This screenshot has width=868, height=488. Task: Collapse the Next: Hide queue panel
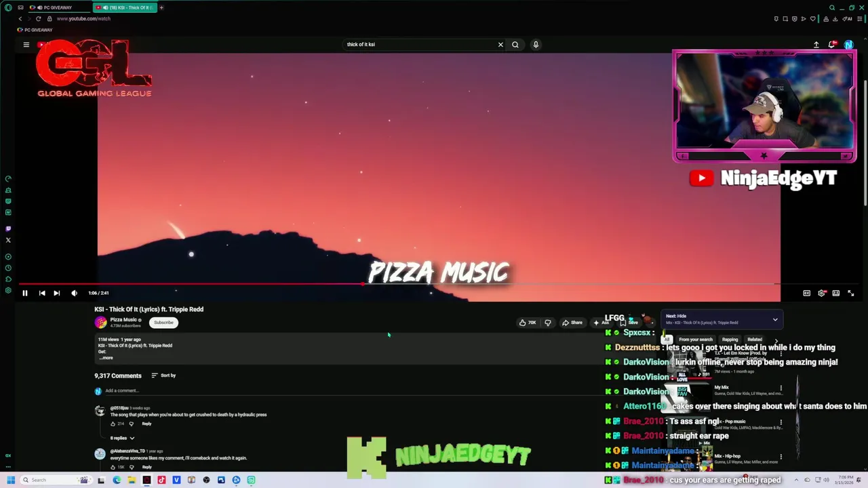pos(775,319)
